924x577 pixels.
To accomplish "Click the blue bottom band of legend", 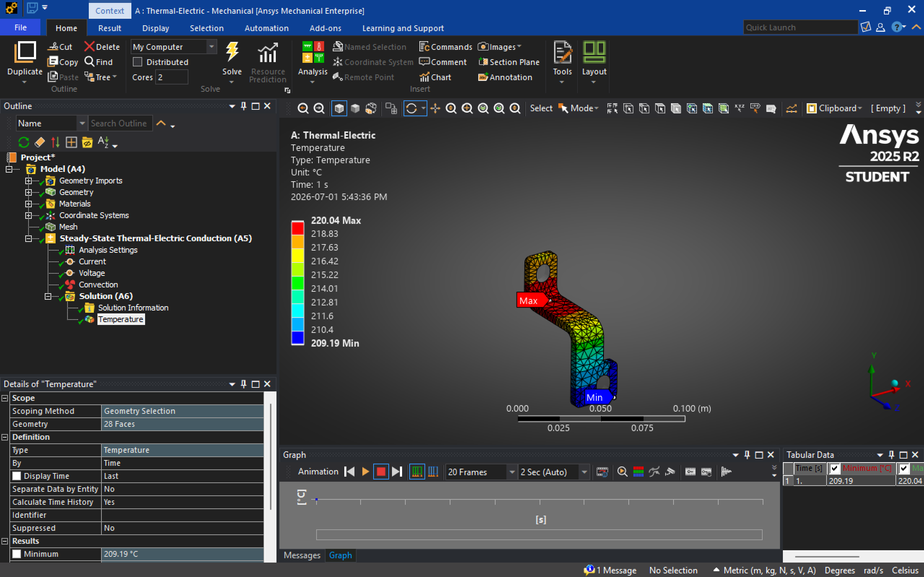I will pos(298,337).
